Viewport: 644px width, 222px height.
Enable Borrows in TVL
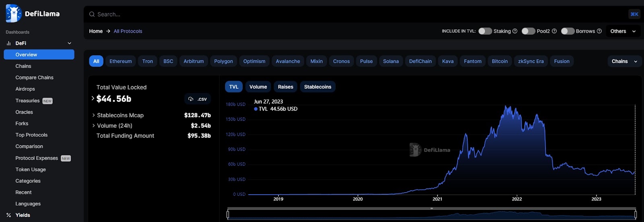[568, 31]
